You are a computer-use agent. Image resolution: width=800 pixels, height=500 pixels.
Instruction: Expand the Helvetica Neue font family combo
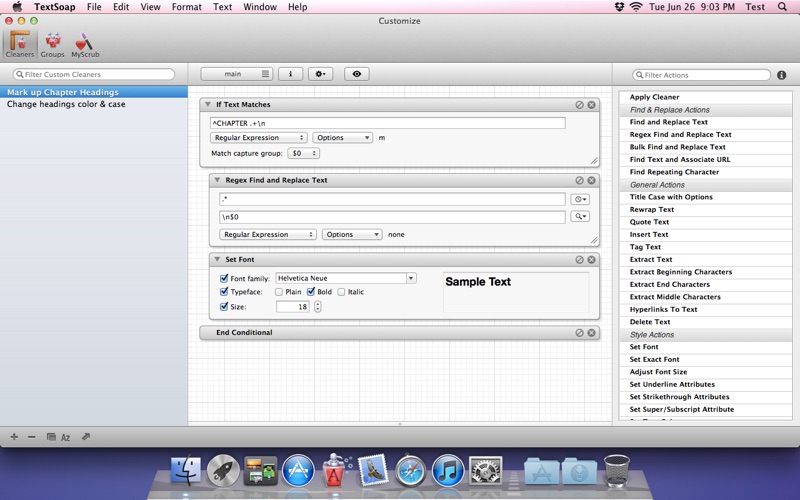click(411, 278)
